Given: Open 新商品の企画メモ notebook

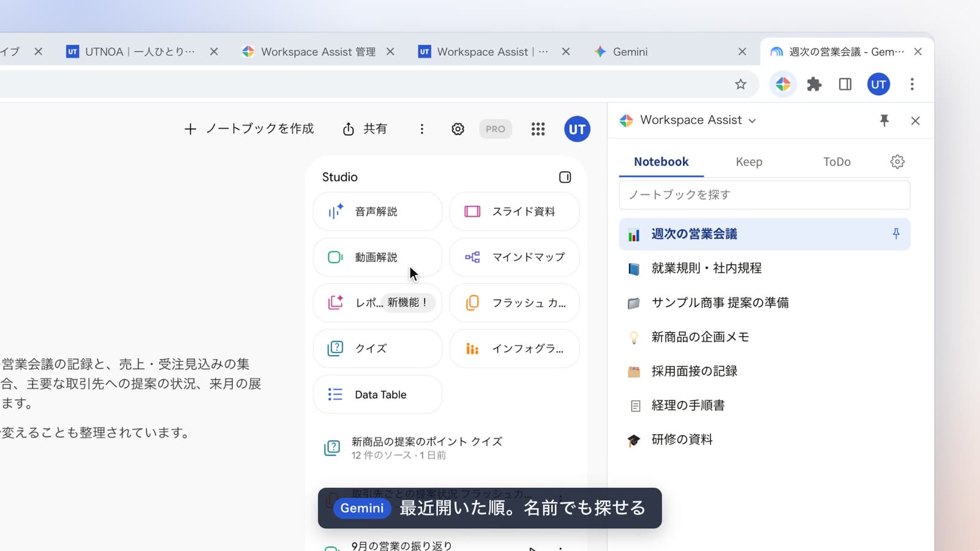Looking at the screenshot, I should [764, 337].
